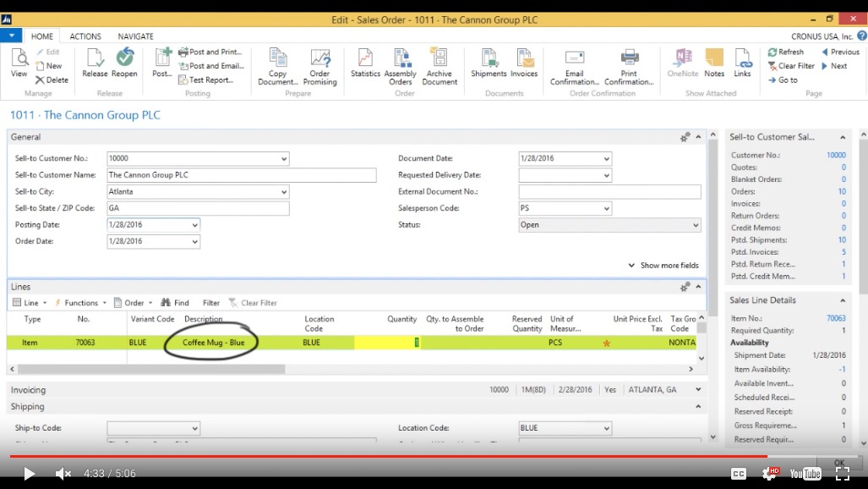
Task: Switch to NAVIGATE ribbon tab
Action: pos(135,36)
